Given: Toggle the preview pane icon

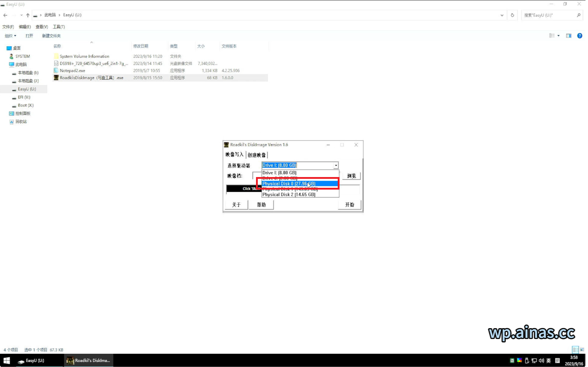Looking at the screenshot, I should click(x=569, y=36).
